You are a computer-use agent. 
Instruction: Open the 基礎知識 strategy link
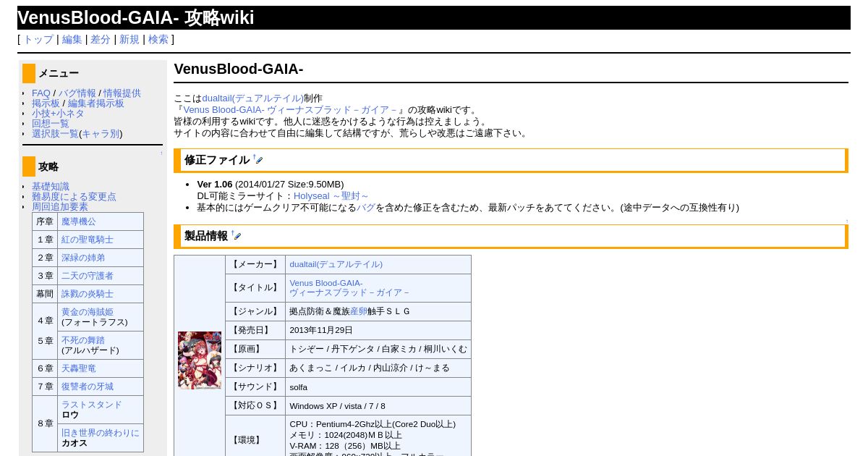[51, 187]
